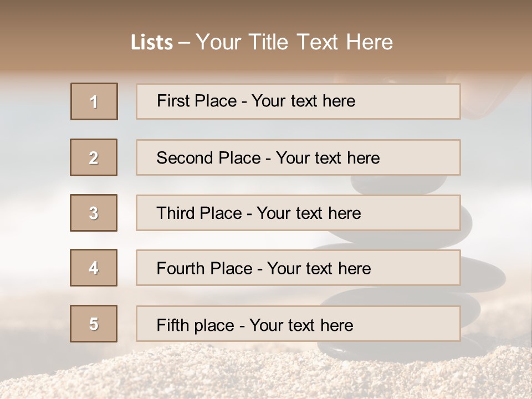Click the Third Place text box
The width and height of the screenshot is (532, 399).
pos(298,213)
